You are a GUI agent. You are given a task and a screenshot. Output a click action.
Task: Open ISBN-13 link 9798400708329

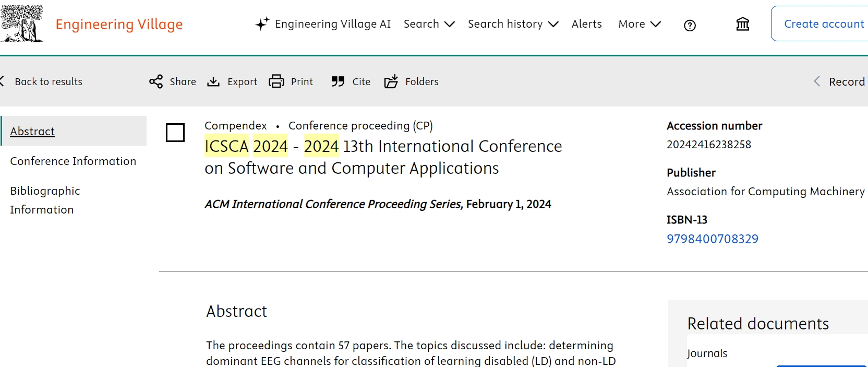pos(712,239)
